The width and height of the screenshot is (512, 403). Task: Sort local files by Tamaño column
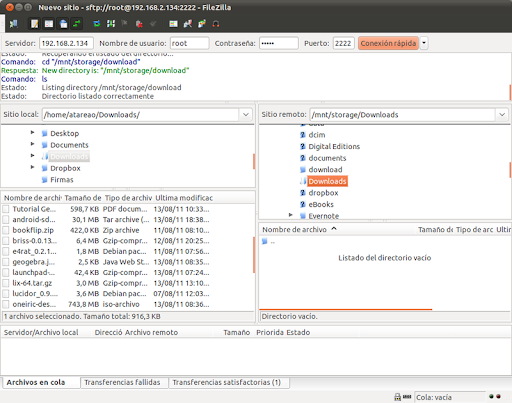83,198
